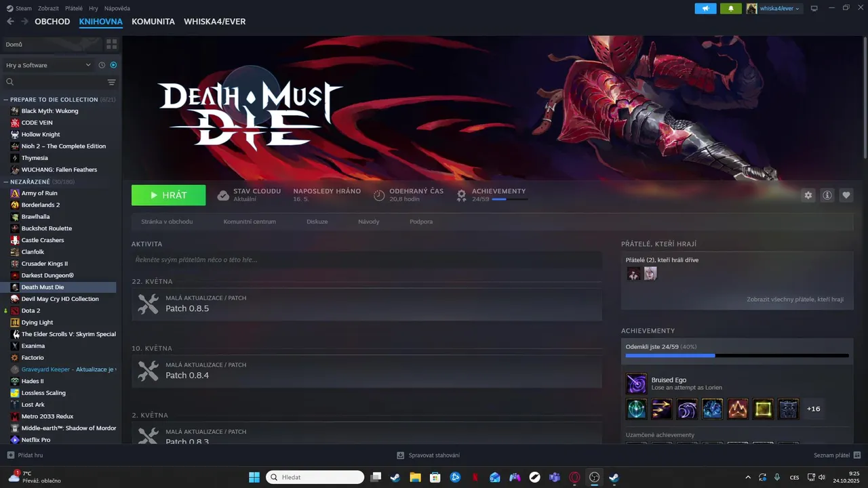This screenshot has width=868, height=488.
Task: Click the achievements 24/59 progress bar
Action: point(509,199)
